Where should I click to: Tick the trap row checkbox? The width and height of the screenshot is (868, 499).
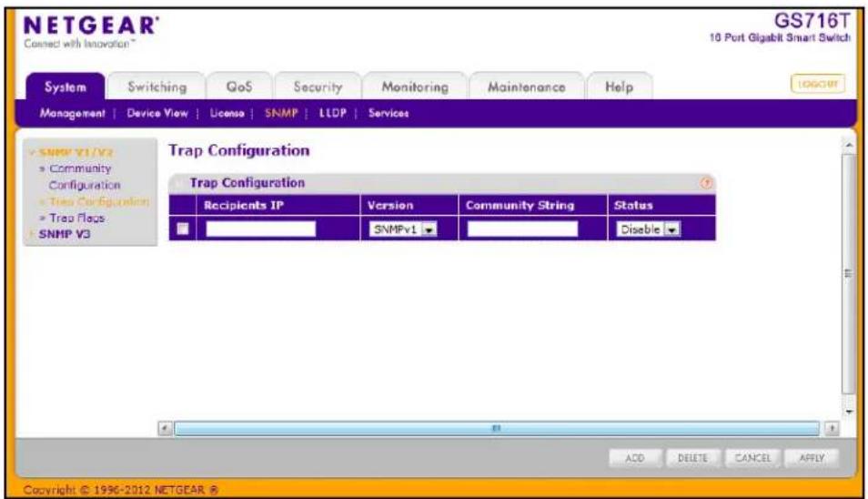183,229
